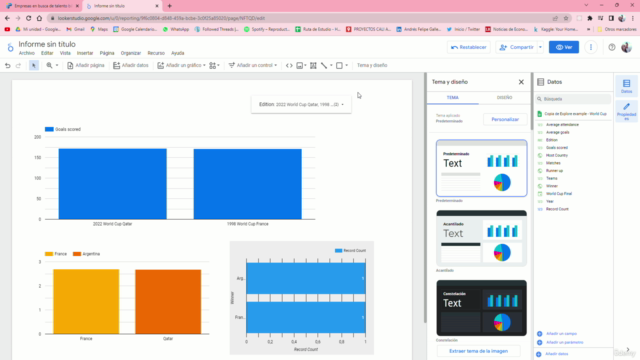Open community visualizations icon dropdown
Viewport: 640px width, 360px height.
(214, 65)
